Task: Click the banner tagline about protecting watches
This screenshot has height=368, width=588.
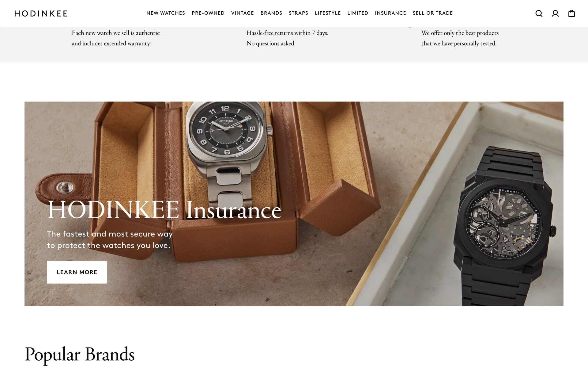Action: (110, 240)
